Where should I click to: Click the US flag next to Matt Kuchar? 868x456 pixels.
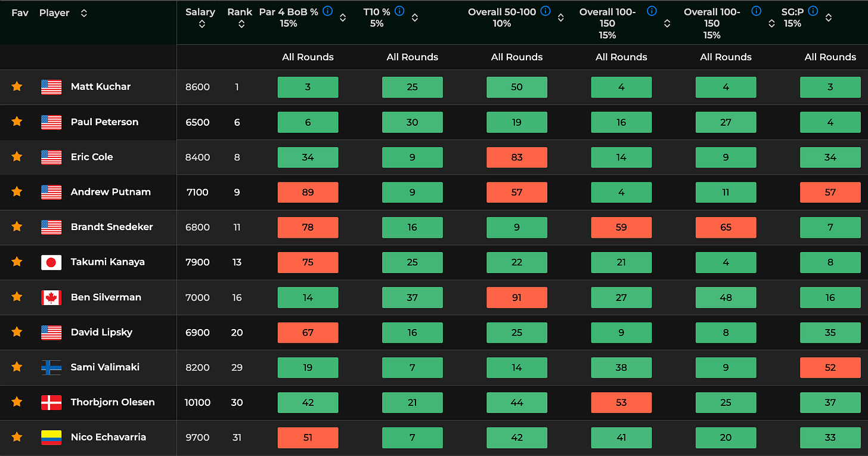51,87
